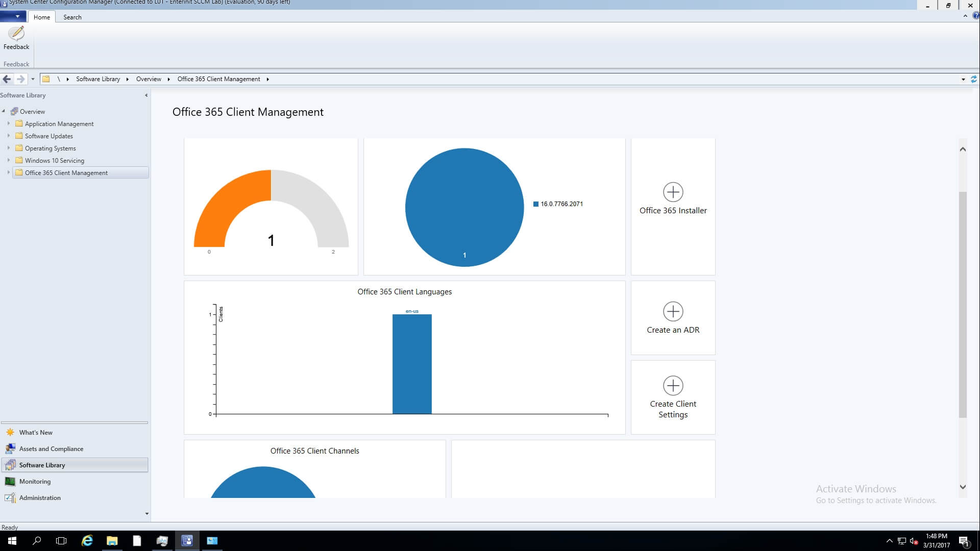Viewport: 980px width, 551px height.
Task: Open Task View on taskbar
Action: pos(61,541)
